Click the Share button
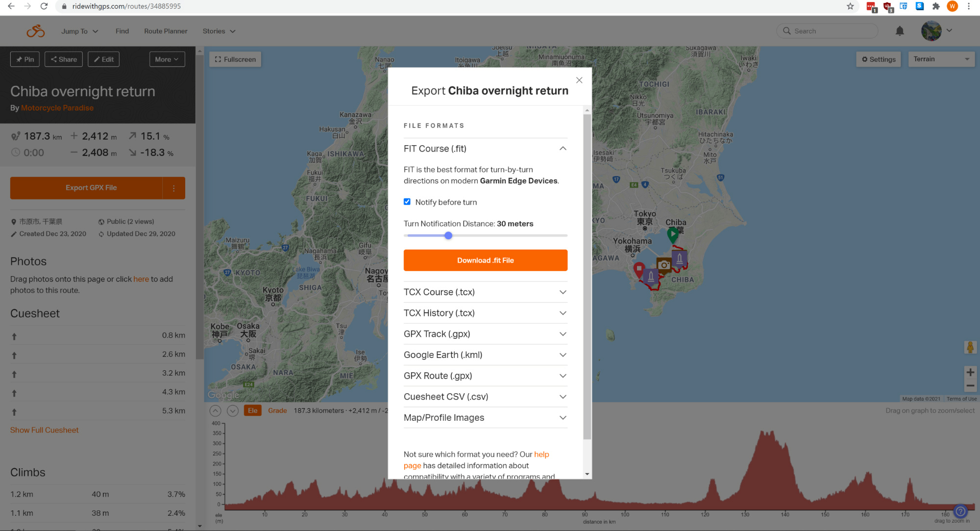The height and width of the screenshot is (531, 980). (64, 59)
